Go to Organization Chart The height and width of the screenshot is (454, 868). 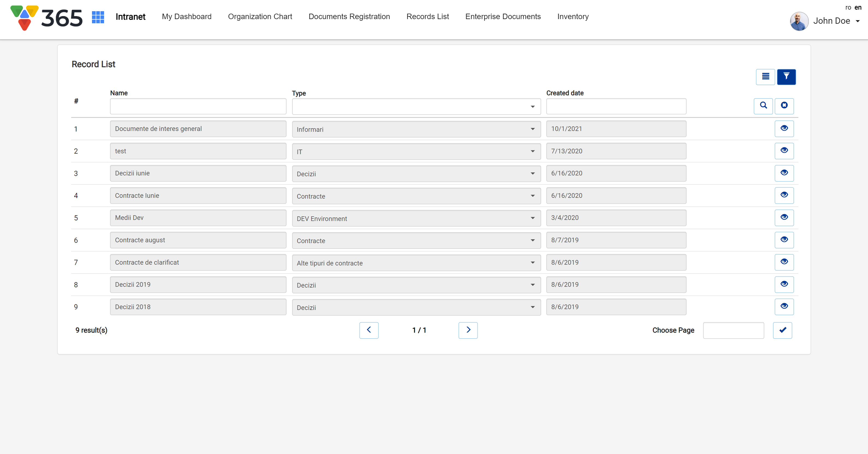coord(260,16)
